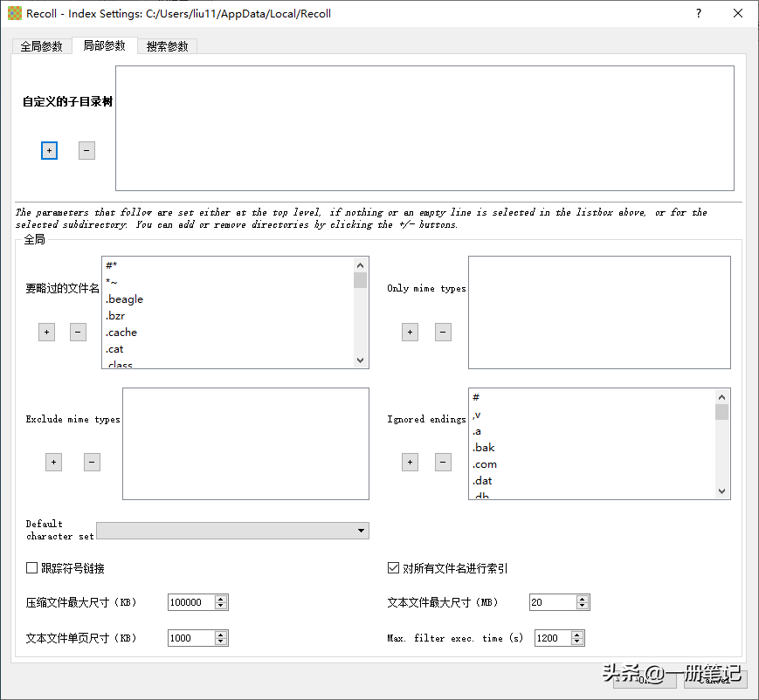
Task: Decrease 文本文件单页尺寸 with down arrow
Action: pos(221,642)
